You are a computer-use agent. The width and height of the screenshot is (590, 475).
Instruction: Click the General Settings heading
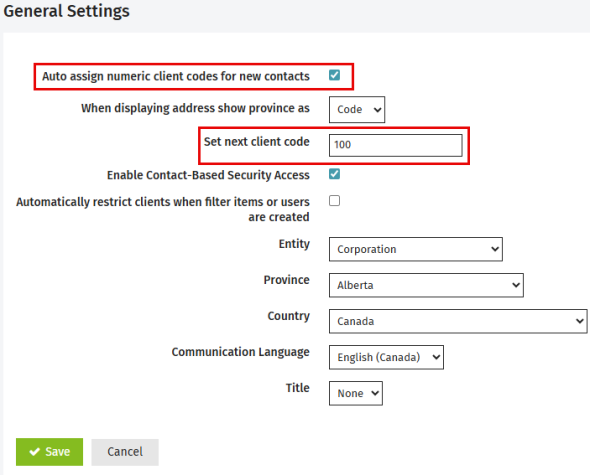(67, 11)
